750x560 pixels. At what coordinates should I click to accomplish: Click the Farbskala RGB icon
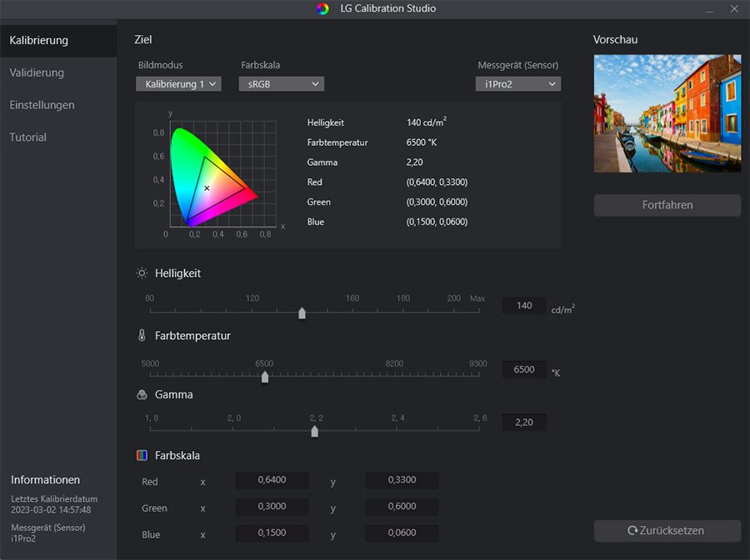[x=142, y=455]
